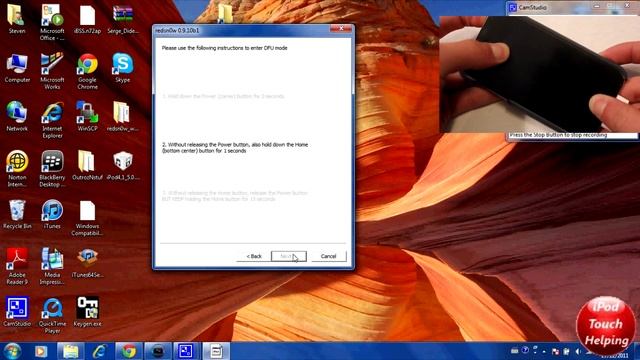This screenshot has height=360, width=640.
Task: Open the folder icon behind redsn0w window top
Action: (x=225, y=13)
